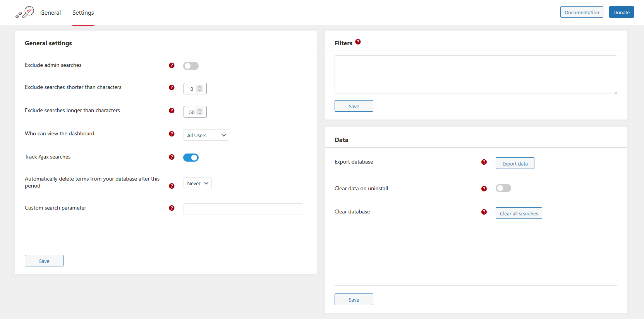Click the longer than characters stepper
Image resolution: width=644 pixels, height=319 pixels.
[x=200, y=112]
